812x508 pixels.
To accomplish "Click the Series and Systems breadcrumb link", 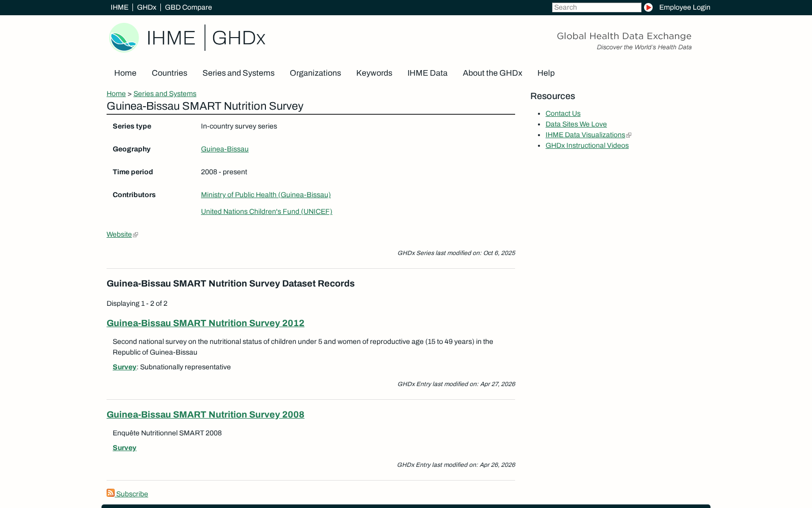I will coord(165,93).
